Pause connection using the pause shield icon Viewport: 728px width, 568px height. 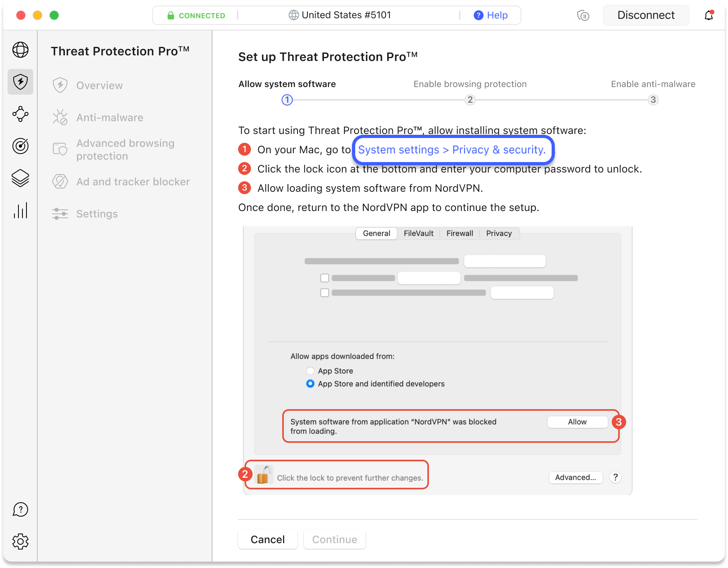(583, 16)
